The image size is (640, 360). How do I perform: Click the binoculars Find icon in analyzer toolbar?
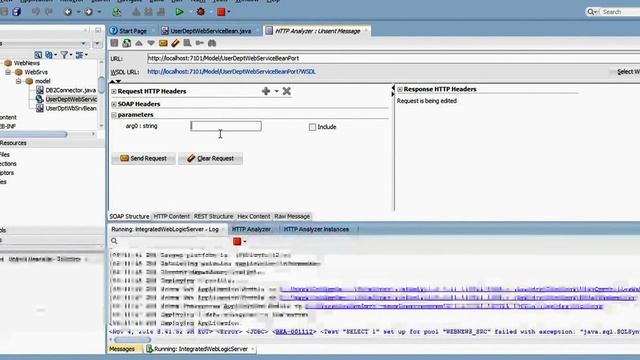(212, 43)
